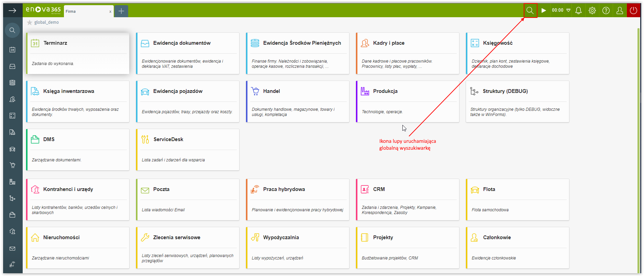This screenshot has height=276, width=644.
Task: Open the Handel module tile
Action: click(297, 102)
